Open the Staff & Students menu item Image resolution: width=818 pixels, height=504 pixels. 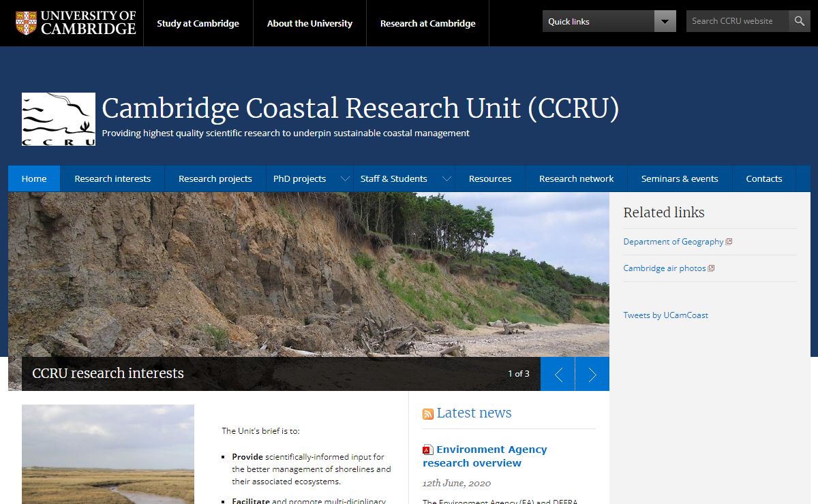[x=394, y=178]
